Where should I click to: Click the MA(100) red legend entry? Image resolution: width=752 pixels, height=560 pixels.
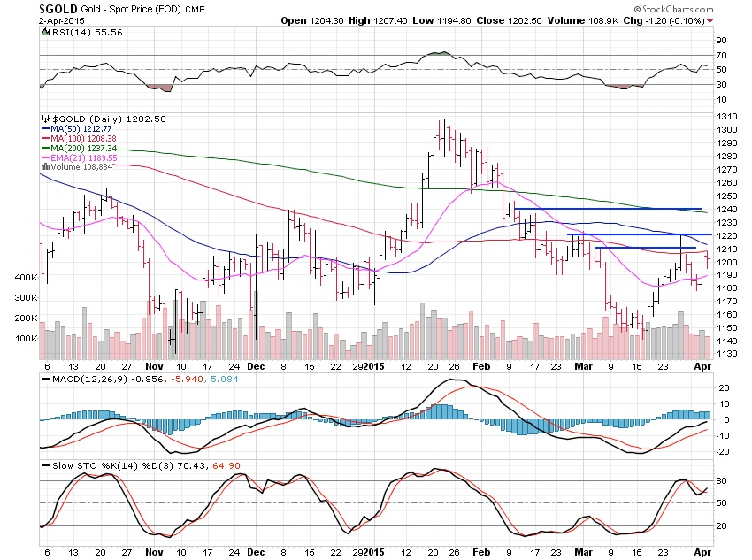click(79, 139)
